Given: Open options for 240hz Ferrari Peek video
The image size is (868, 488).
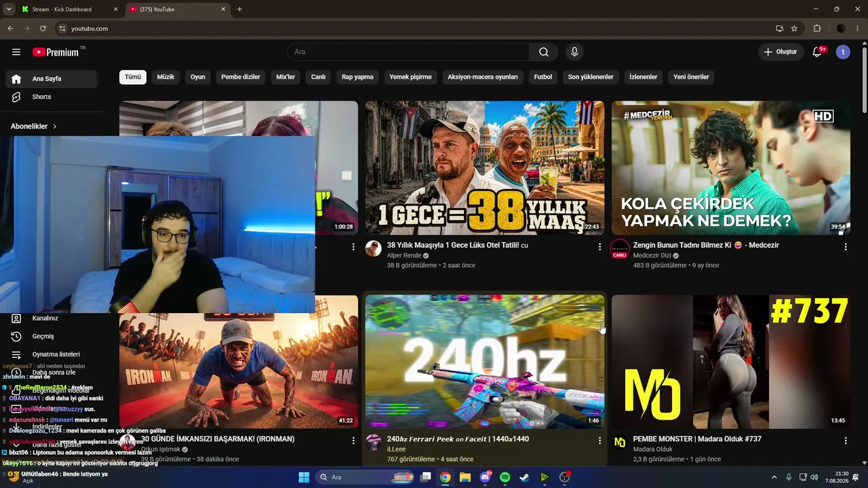Looking at the screenshot, I should click(599, 441).
